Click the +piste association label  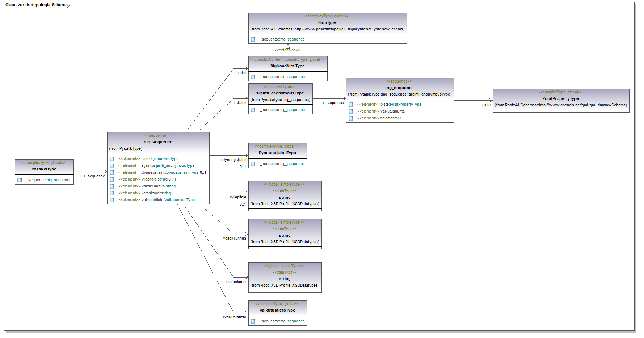(x=485, y=105)
